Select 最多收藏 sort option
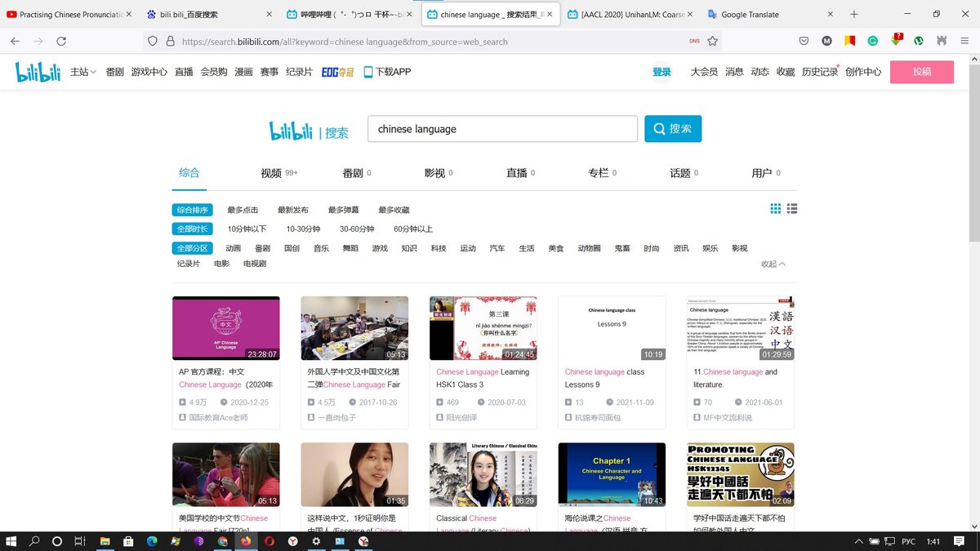Image resolution: width=980 pixels, height=551 pixels. (394, 210)
